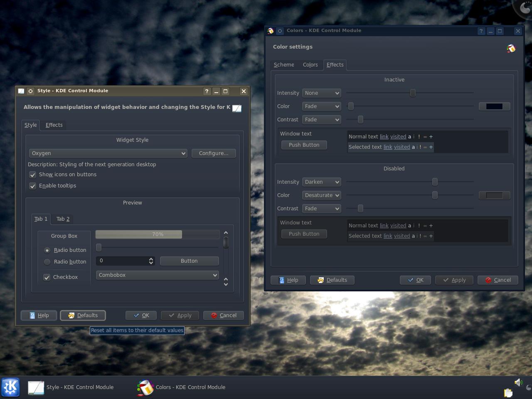Select Tab 2 in the preview
Image resolution: width=532 pixels, height=399 pixels.
[63, 219]
